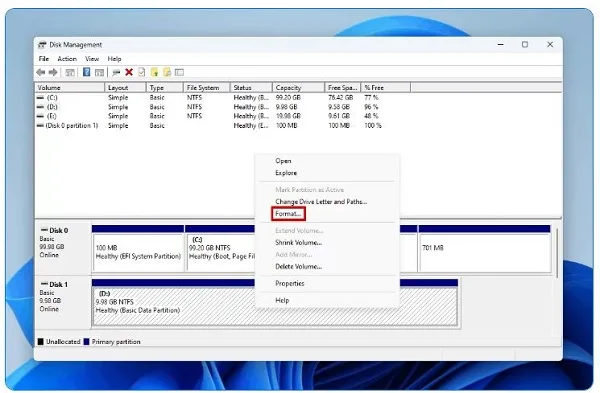Click the Disk 1 label panel
Image resolution: width=600 pixels, height=393 pixels.
pyautogui.click(x=63, y=302)
